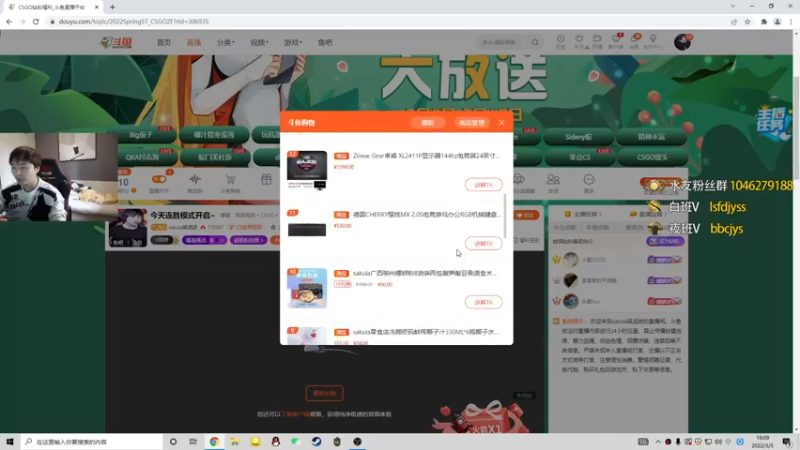Focus the Douyu search input field
The width and height of the screenshot is (800, 450).
click(503, 42)
